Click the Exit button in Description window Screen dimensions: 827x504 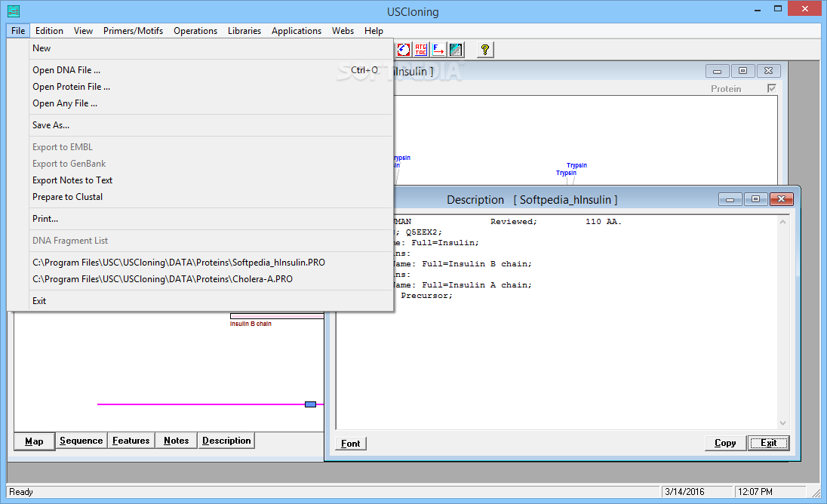point(768,443)
